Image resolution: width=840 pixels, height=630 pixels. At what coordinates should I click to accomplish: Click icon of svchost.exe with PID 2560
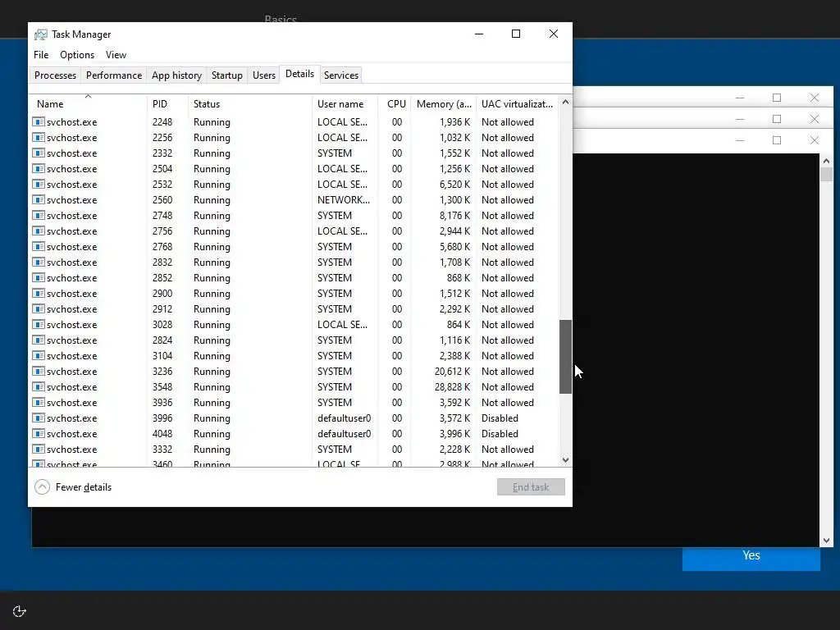pos(38,199)
